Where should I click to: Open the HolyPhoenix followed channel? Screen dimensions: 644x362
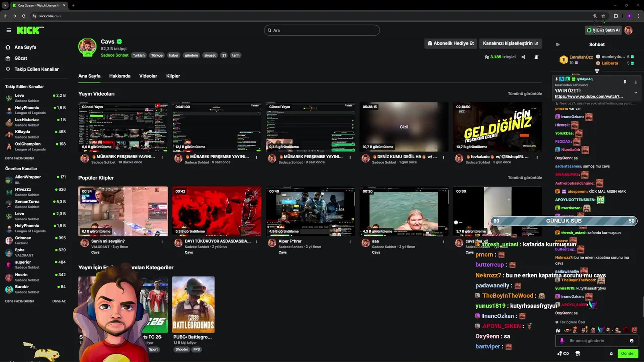coord(35,110)
